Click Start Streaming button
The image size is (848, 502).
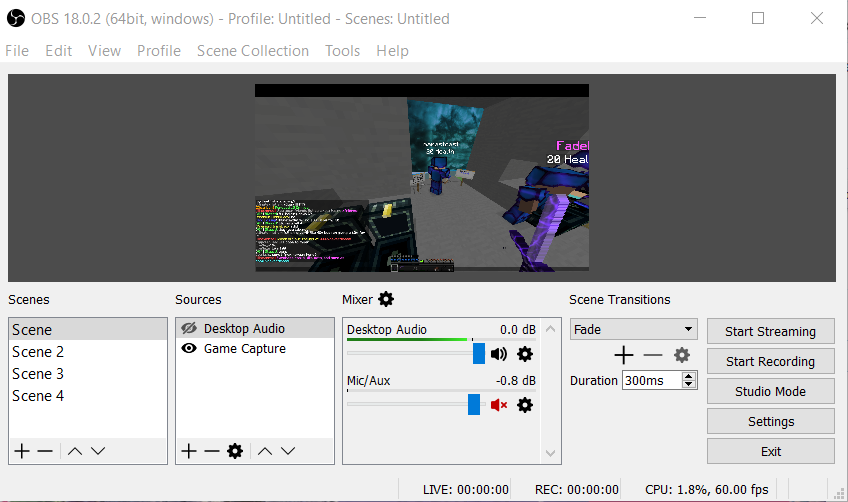click(770, 331)
